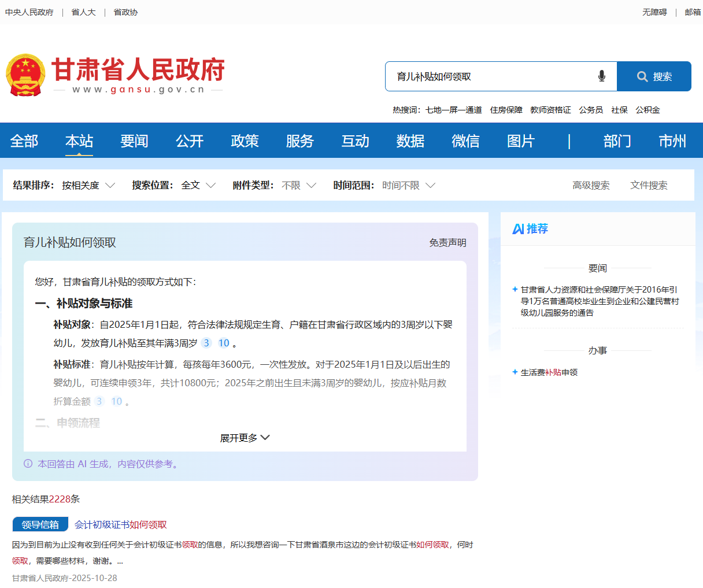Viewport: 703px width, 588px height.
Task: Switch to the 图片 tab
Action: tap(520, 140)
